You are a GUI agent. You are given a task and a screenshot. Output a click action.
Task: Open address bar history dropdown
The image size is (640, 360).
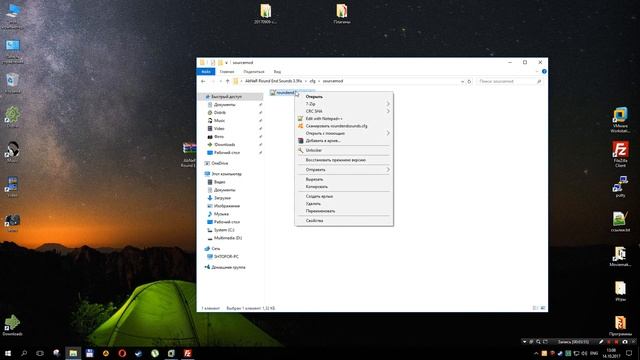[x=462, y=81]
